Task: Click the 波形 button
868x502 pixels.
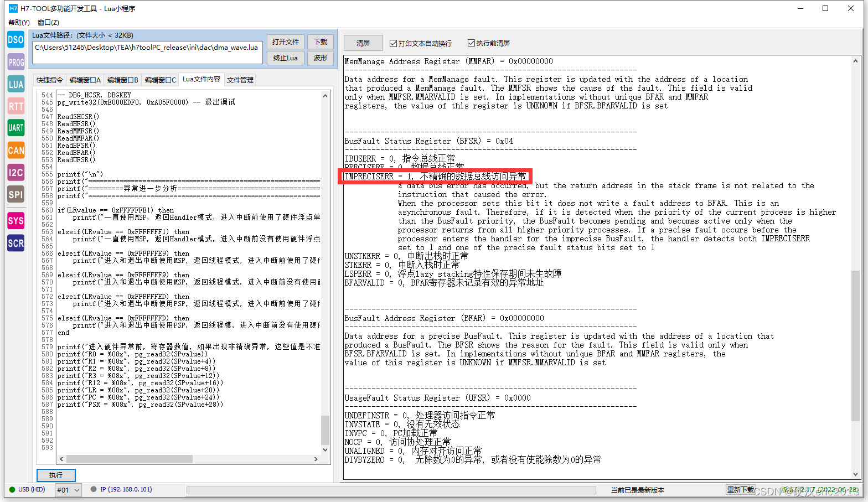Action: click(321, 58)
